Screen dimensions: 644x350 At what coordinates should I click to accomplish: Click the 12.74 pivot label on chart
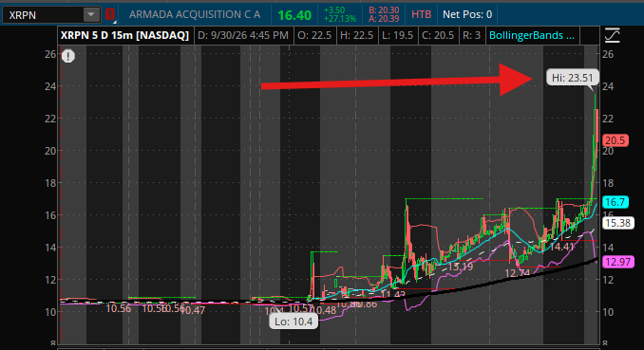pos(517,273)
